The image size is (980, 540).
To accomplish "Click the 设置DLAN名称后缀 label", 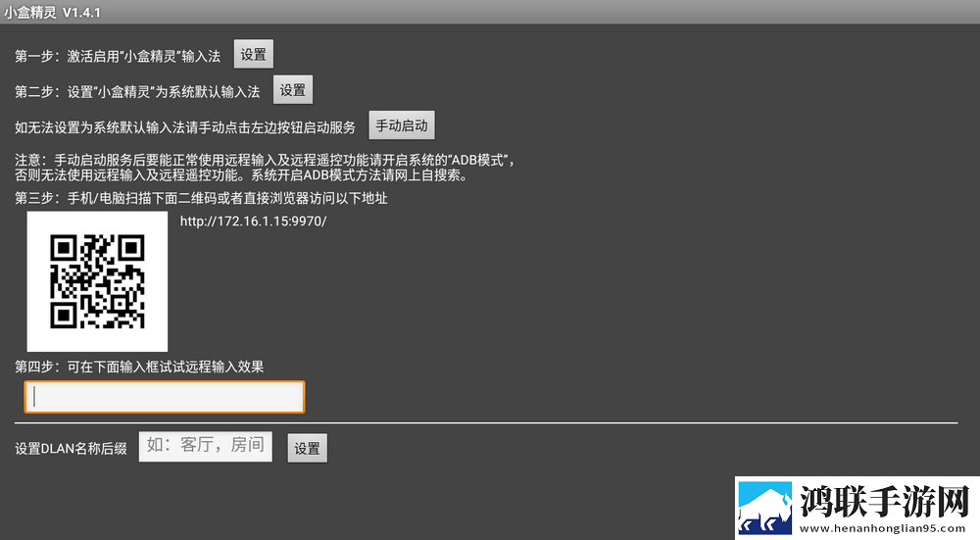I will click(72, 449).
